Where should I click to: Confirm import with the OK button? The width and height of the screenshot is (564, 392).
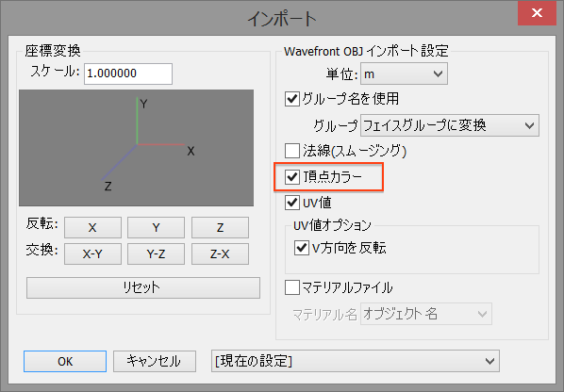[65, 361]
